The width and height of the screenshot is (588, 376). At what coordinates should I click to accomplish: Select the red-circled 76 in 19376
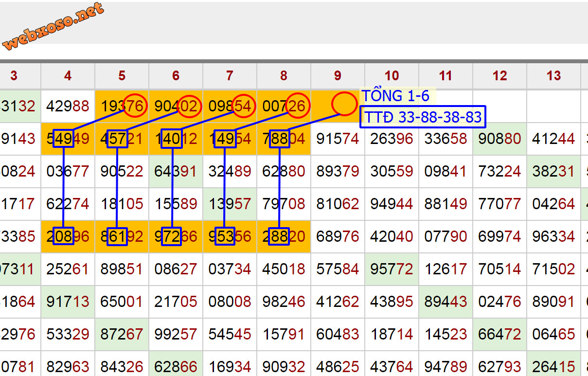[x=135, y=106]
